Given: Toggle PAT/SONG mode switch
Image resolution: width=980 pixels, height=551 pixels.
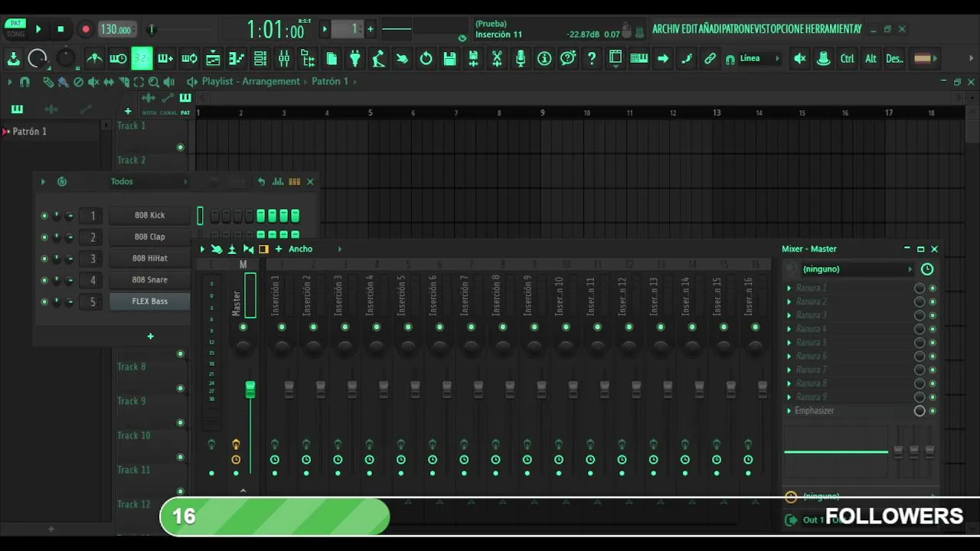Looking at the screenshot, I should click(x=15, y=28).
